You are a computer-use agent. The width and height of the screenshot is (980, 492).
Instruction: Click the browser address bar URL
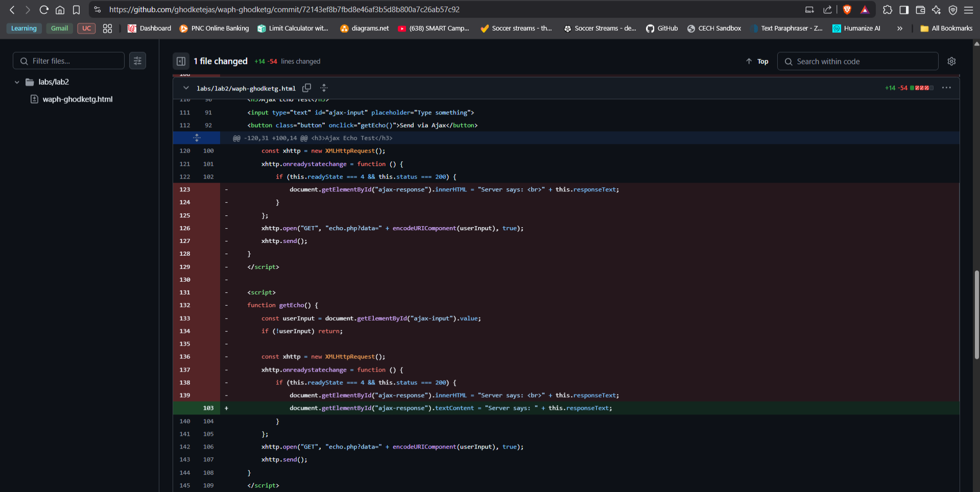click(284, 10)
